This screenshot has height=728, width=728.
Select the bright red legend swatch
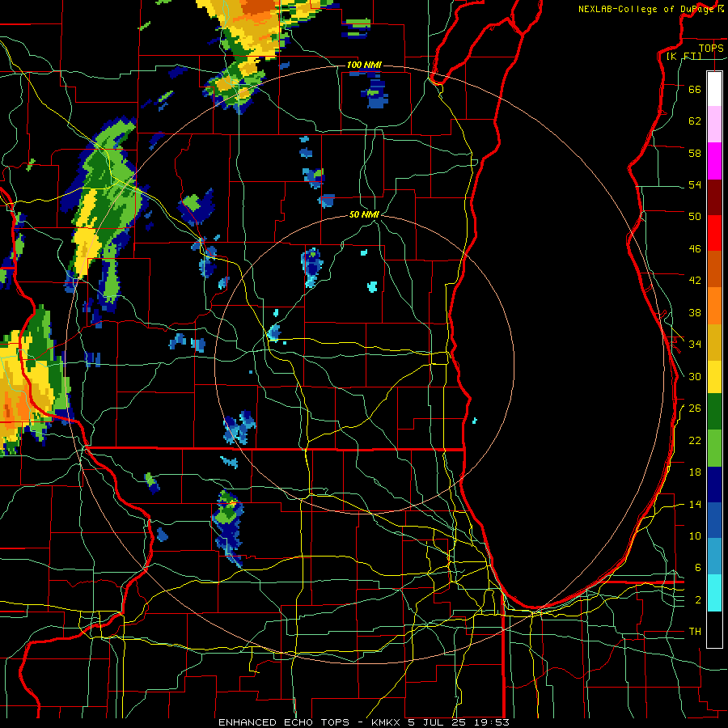[x=714, y=233]
